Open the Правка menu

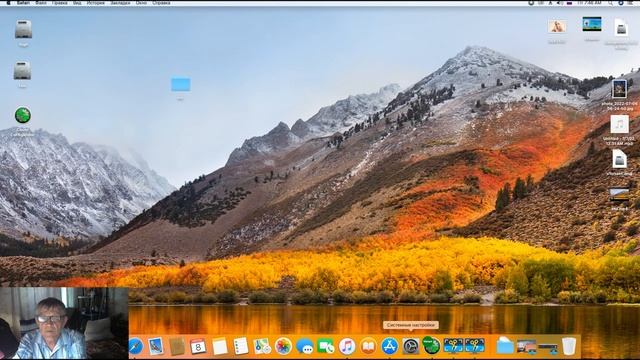pyautogui.click(x=60, y=3)
